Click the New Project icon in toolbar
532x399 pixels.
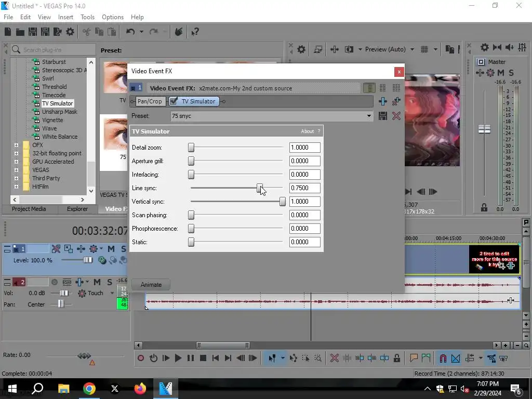[x=7, y=32]
